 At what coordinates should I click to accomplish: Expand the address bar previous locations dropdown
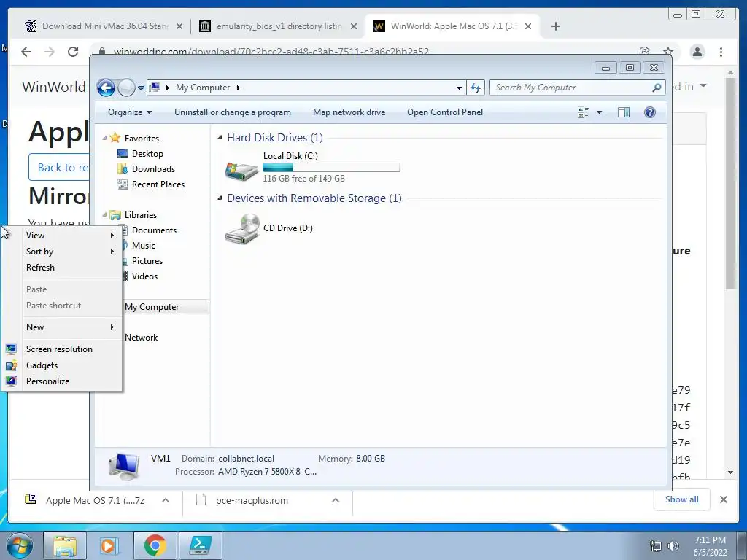[459, 87]
